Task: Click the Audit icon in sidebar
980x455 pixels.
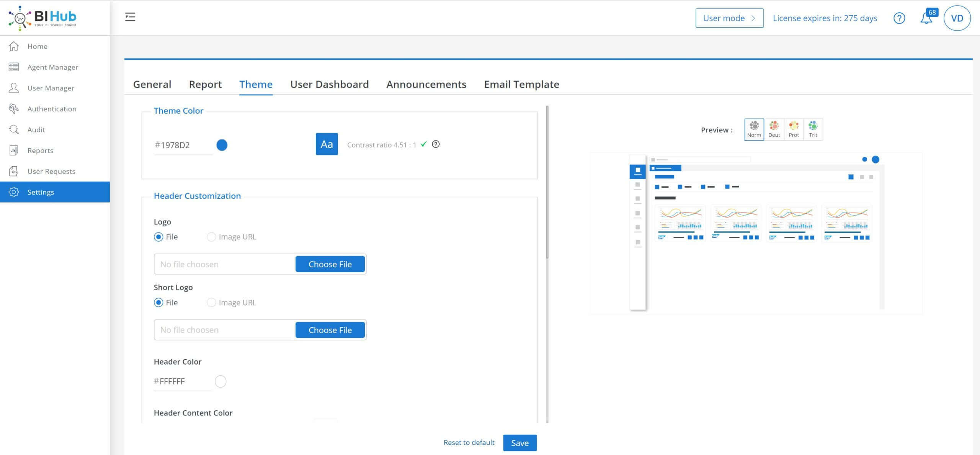Action: click(14, 129)
